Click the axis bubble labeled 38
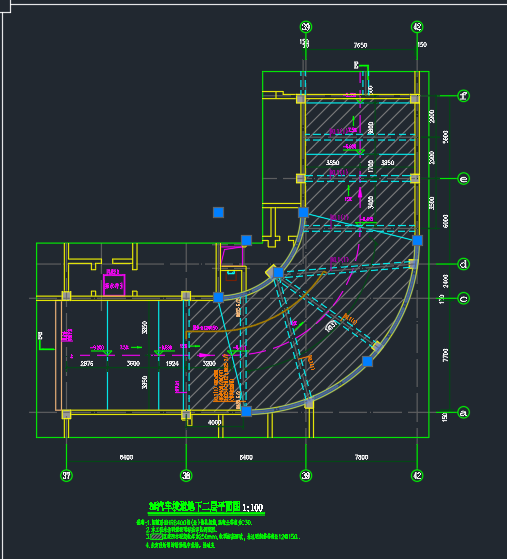507x559 pixels. (x=186, y=475)
